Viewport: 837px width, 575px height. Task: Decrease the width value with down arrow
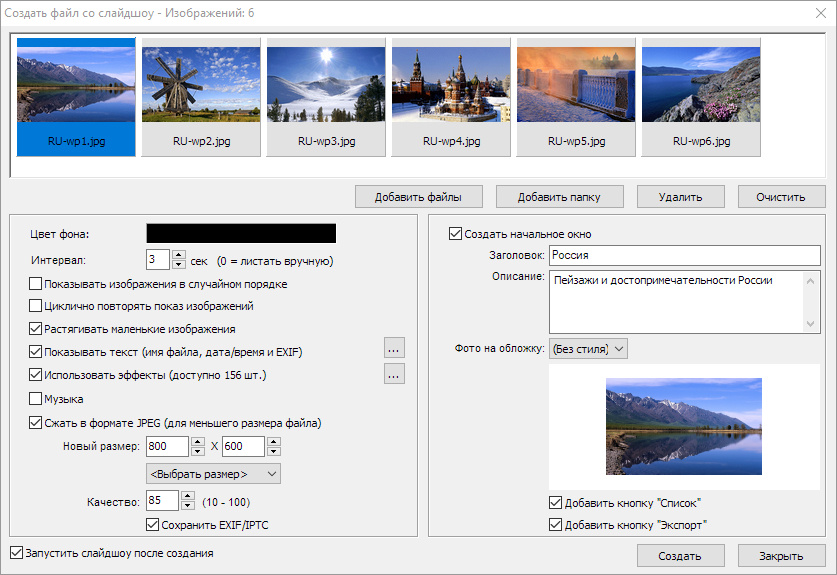[198, 451]
